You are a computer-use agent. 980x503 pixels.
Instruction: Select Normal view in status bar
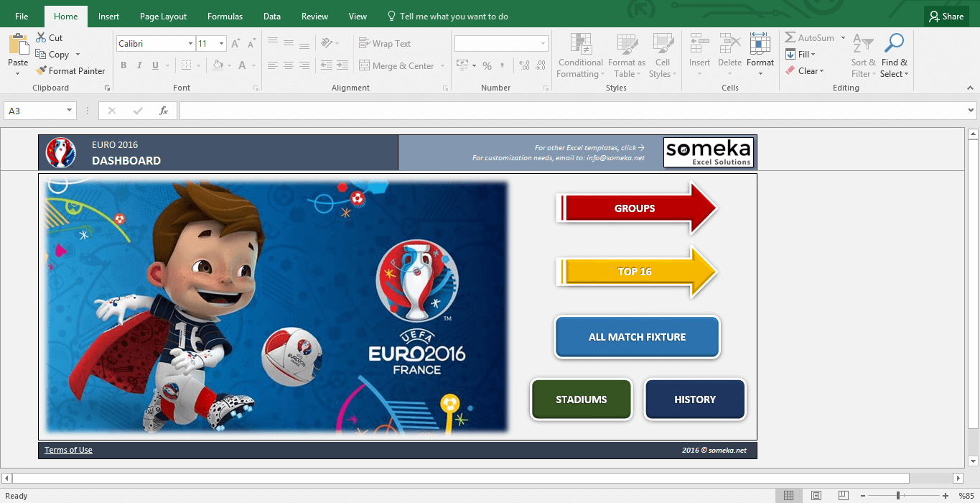[788, 496]
